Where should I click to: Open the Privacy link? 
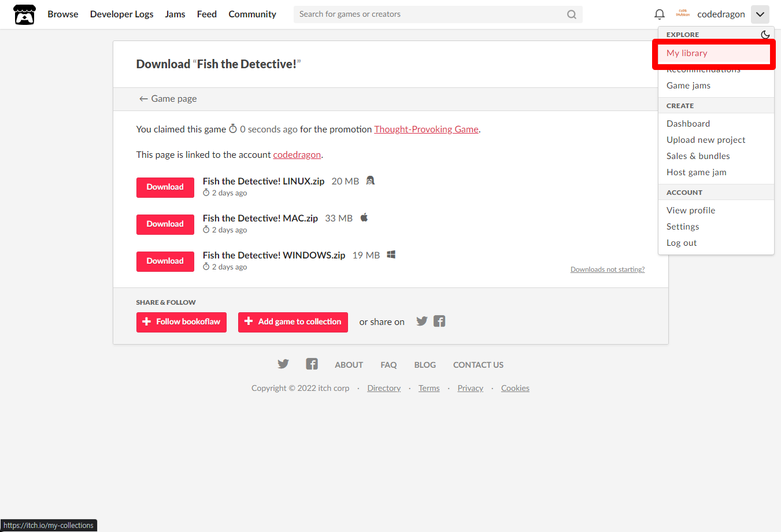point(470,389)
